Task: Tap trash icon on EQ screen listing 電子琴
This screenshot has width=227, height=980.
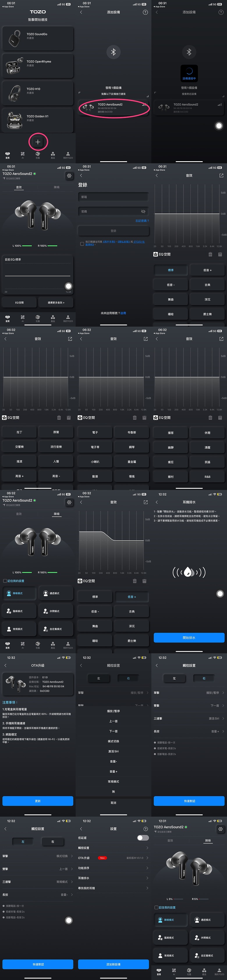Action: coord(134,418)
